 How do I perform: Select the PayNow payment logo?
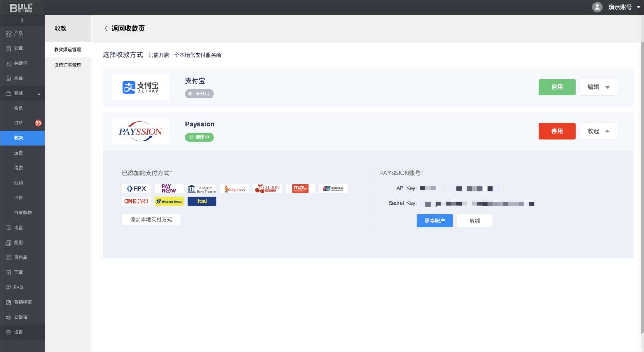pyautogui.click(x=169, y=189)
